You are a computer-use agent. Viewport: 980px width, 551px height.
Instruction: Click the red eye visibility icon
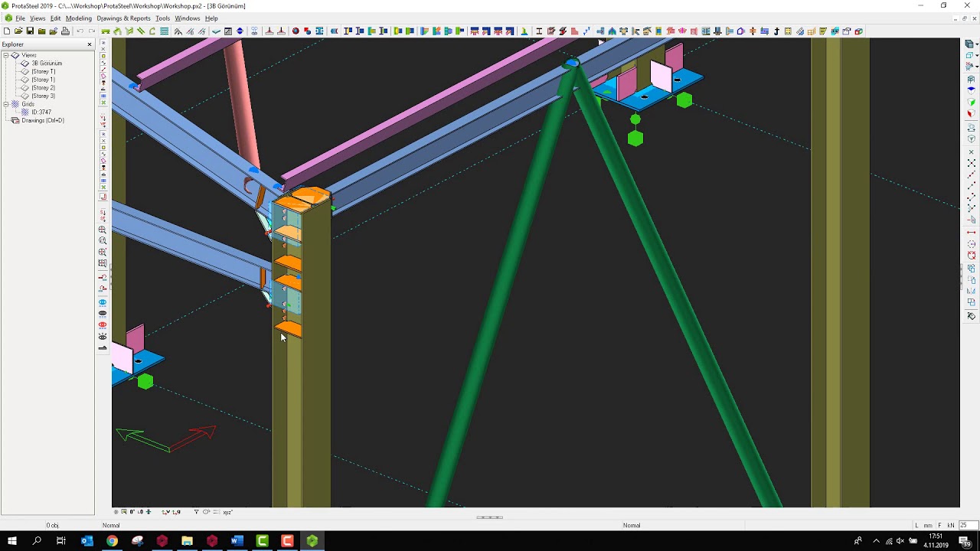pyautogui.click(x=103, y=324)
